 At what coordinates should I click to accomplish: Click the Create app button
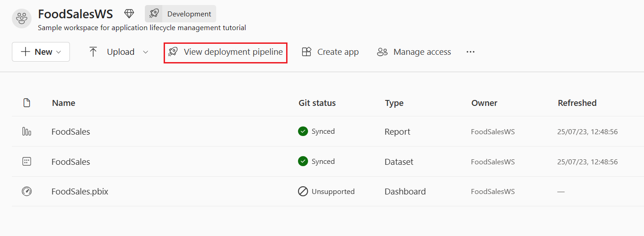click(x=330, y=52)
